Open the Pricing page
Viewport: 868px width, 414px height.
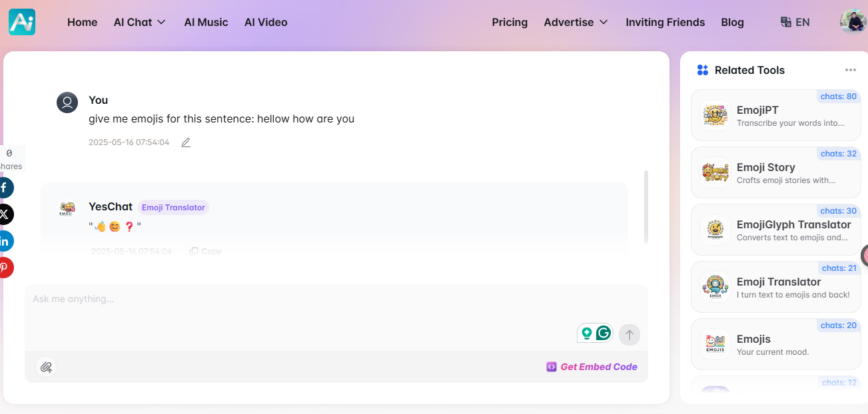510,22
